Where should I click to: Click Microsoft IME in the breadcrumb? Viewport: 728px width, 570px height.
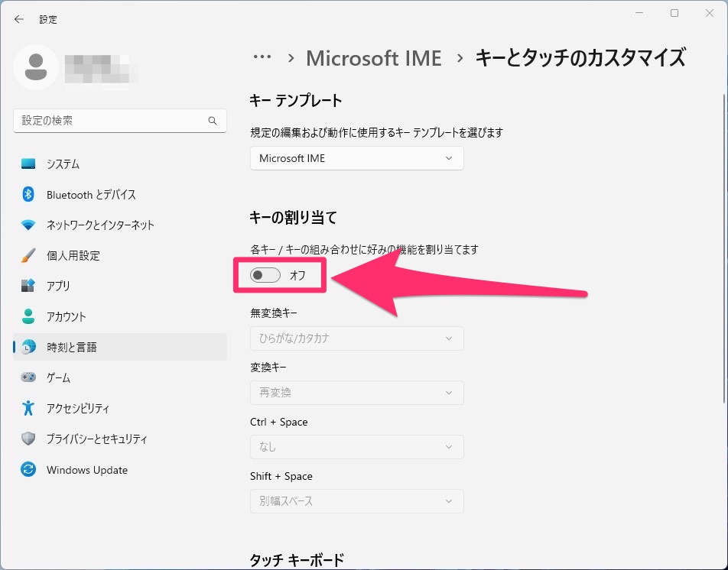[374, 57]
